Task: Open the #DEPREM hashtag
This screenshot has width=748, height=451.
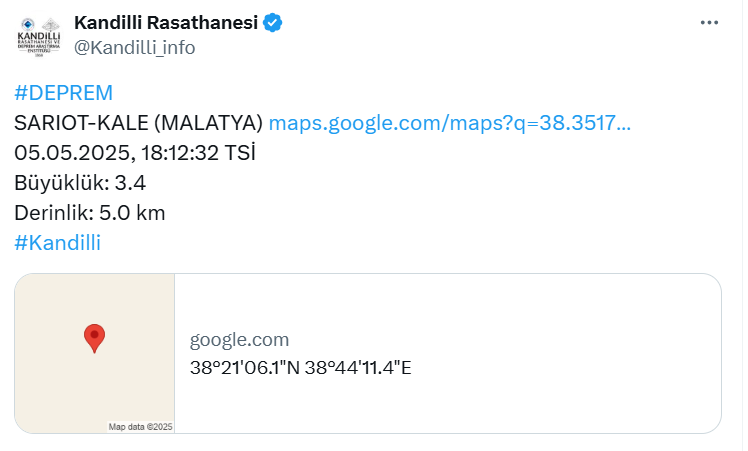Action: coord(63,93)
